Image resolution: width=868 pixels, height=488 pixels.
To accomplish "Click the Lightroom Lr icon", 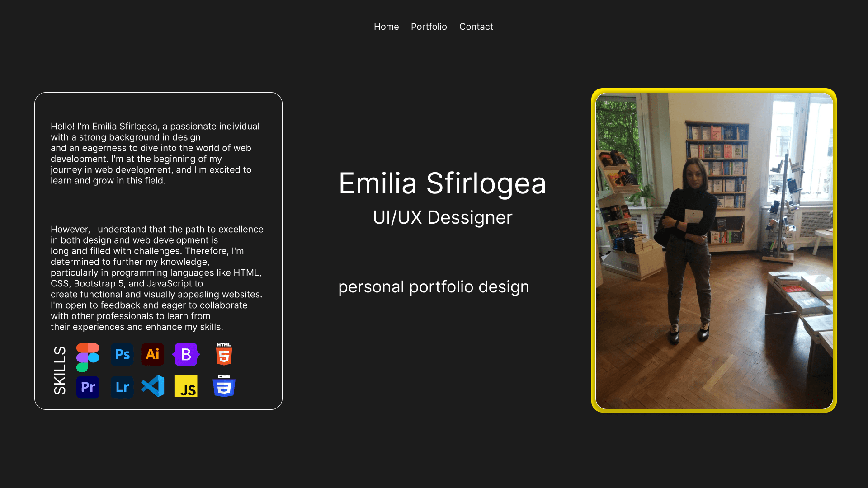I will [122, 387].
